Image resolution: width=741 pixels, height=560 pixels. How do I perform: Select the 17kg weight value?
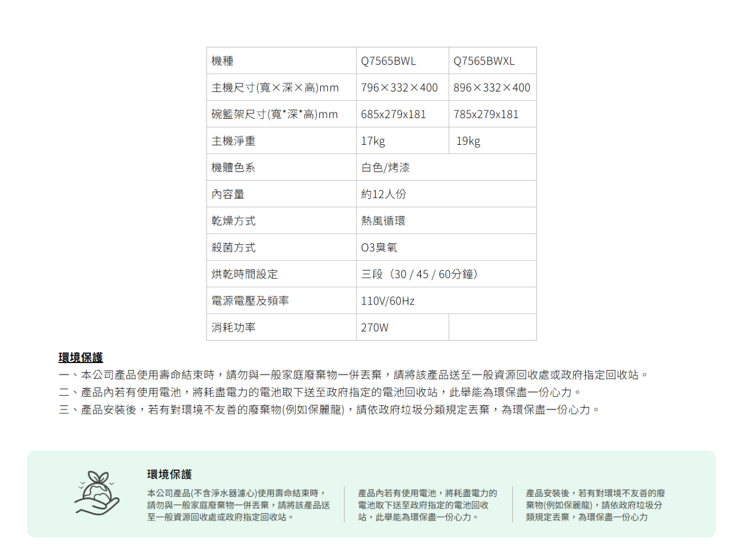373,141
